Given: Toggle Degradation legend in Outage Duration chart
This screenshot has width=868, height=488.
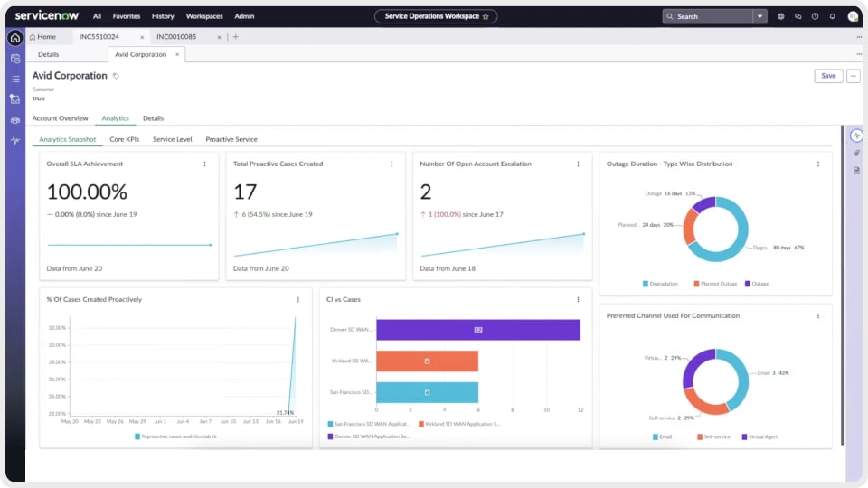Looking at the screenshot, I should [x=660, y=284].
